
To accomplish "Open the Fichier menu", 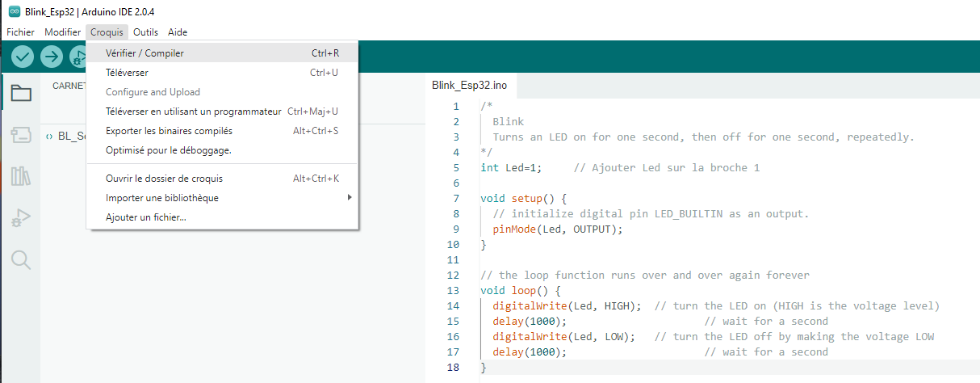I will click(20, 32).
